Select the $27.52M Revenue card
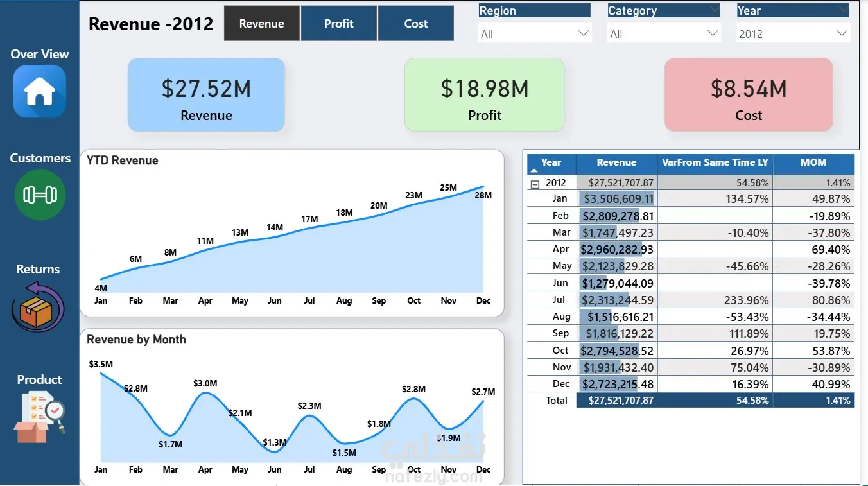Screen dimensions: 868x486 (206, 95)
